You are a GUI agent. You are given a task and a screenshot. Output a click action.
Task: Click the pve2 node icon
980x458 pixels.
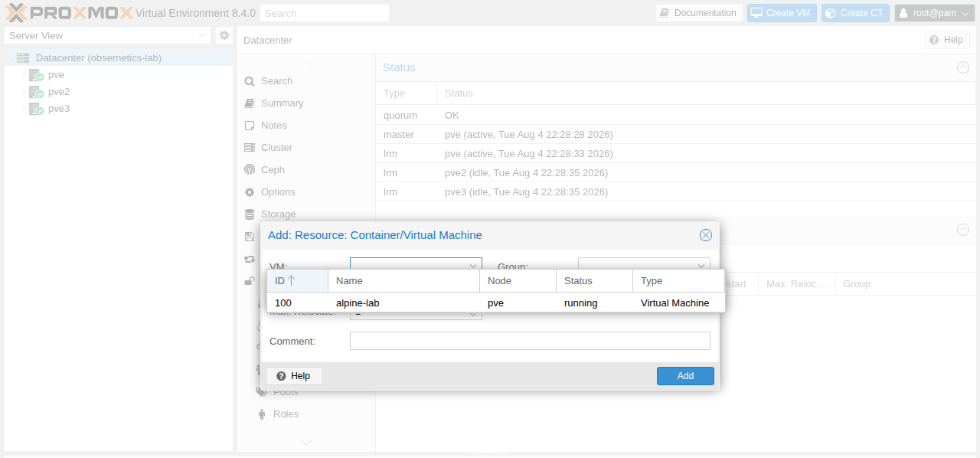pyautogui.click(x=36, y=92)
